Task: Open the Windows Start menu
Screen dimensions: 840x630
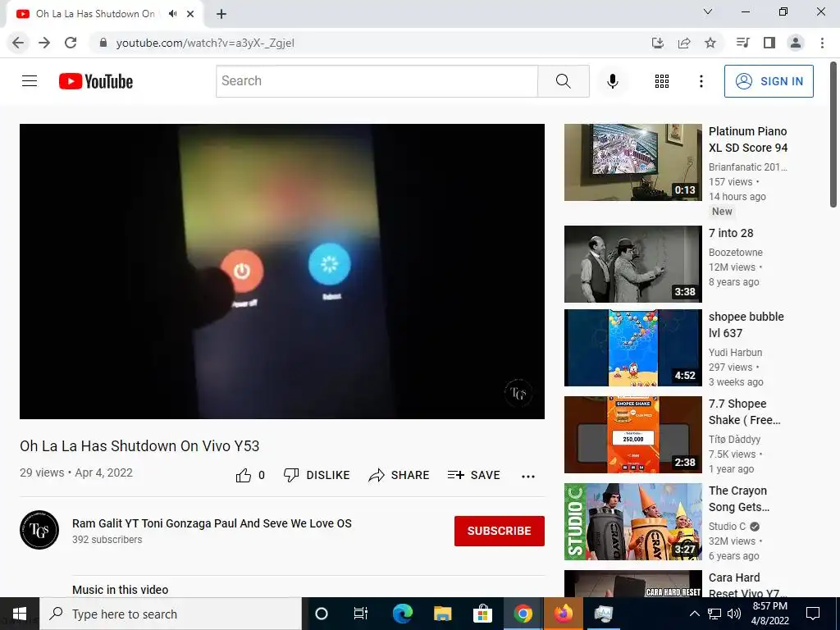Action: pos(20,614)
